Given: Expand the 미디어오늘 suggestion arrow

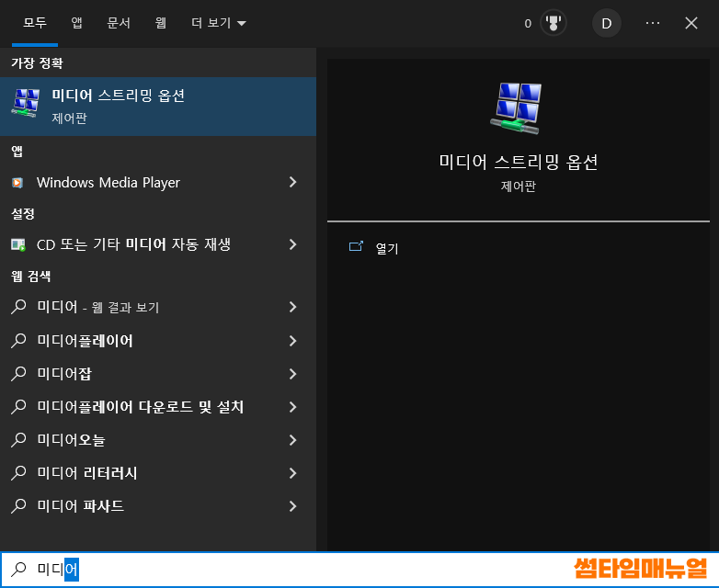Looking at the screenshot, I should (x=292, y=439).
